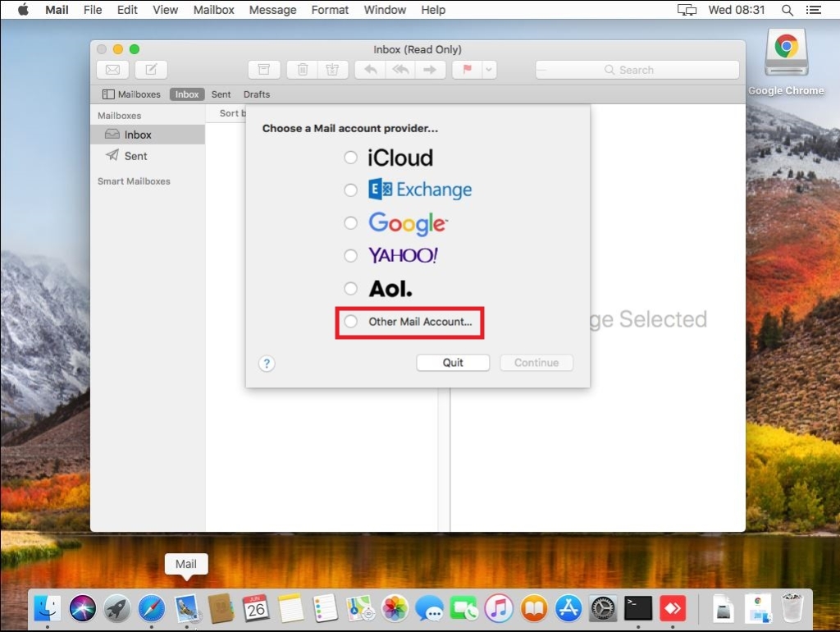Viewport: 840px width, 632px height.
Task: Click the Reply All toolbar icon
Action: 400,70
